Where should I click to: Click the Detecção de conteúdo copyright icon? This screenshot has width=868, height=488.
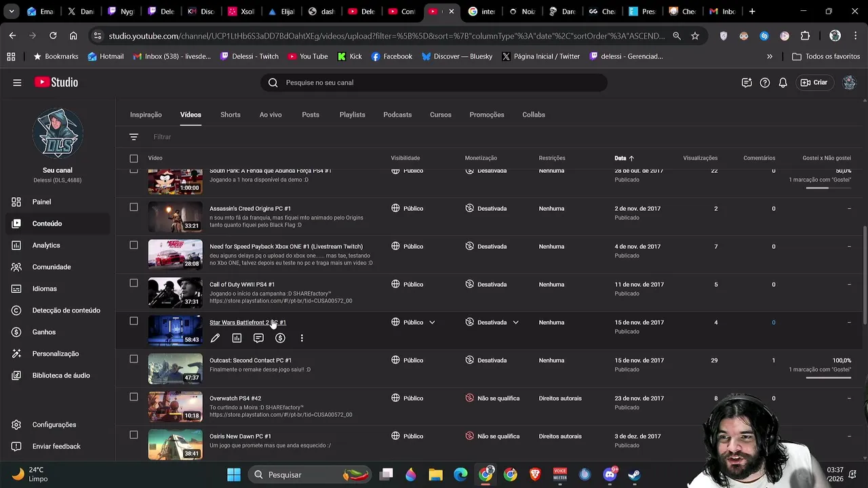(x=16, y=310)
